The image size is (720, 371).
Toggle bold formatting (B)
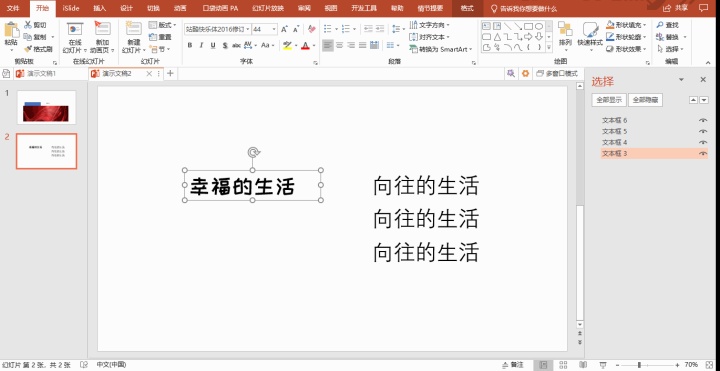pyautogui.click(x=190, y=45)
